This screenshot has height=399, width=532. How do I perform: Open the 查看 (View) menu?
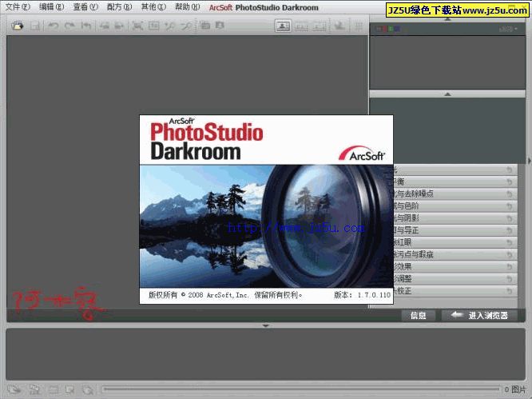coord(85,6)
